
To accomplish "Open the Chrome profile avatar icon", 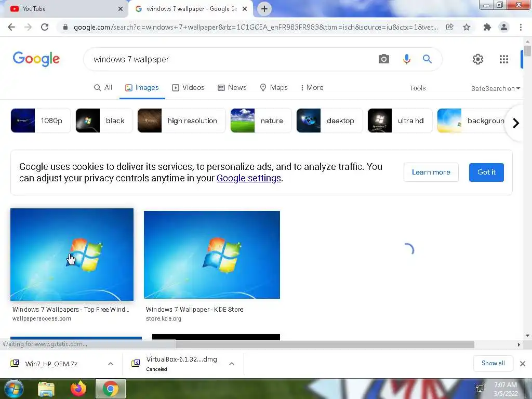I will (x=504, y=27).
